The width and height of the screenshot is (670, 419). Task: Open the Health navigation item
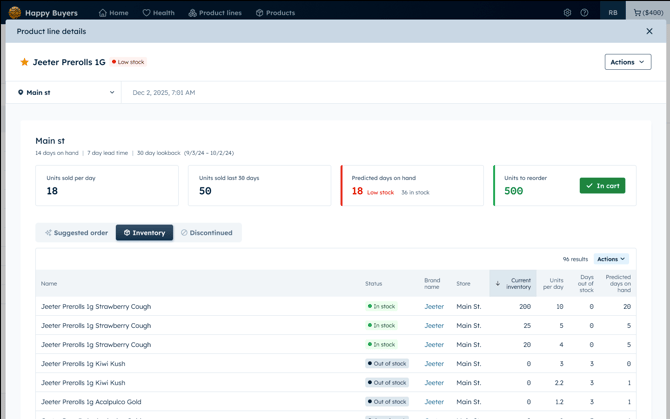click(x=158, y=13)
